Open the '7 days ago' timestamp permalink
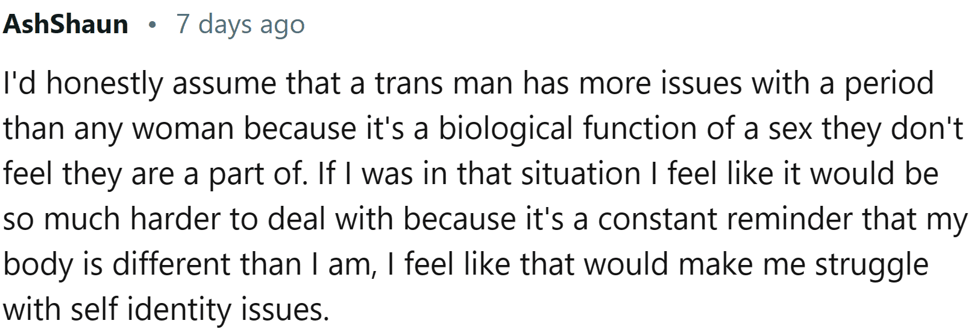This screenshot has height=335, width=980. tap(240, 26)
